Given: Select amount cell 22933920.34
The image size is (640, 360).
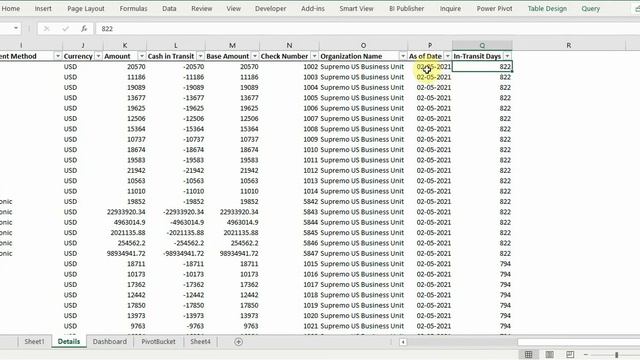Looking at the screenshot, I should click(125, 212).
